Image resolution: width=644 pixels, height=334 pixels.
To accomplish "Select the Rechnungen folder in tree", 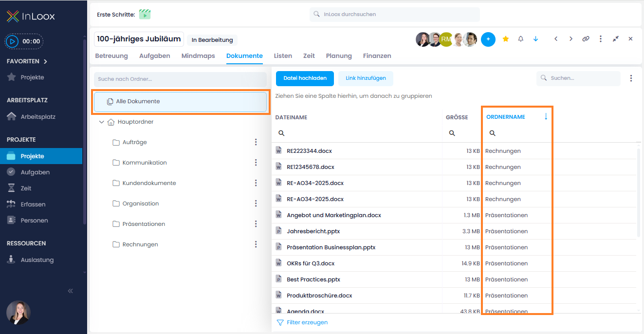I will 140,244.
